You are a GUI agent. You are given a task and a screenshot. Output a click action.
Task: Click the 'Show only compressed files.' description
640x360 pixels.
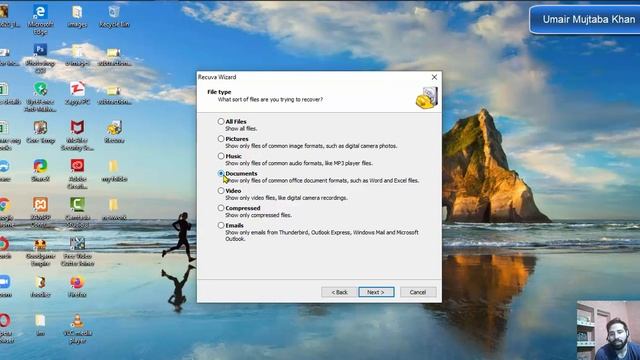click(258, 215)
